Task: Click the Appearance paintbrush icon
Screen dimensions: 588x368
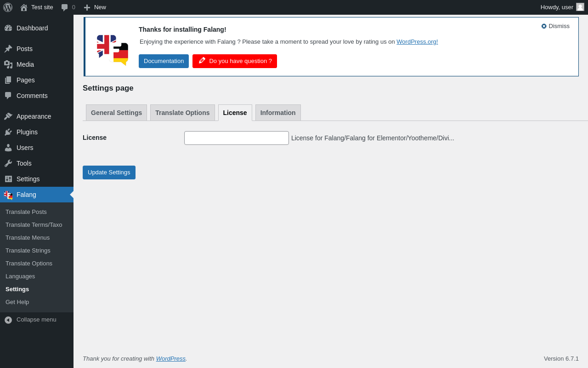Action: [8, 116]
